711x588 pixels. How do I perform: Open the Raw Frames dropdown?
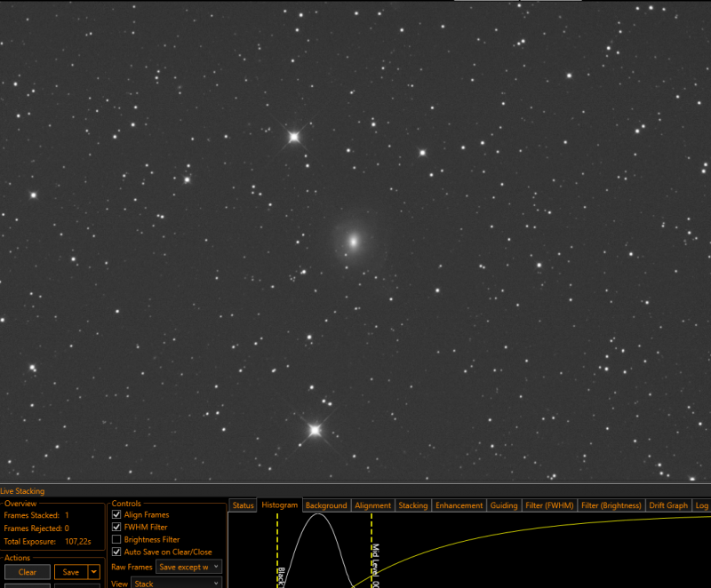188,567
